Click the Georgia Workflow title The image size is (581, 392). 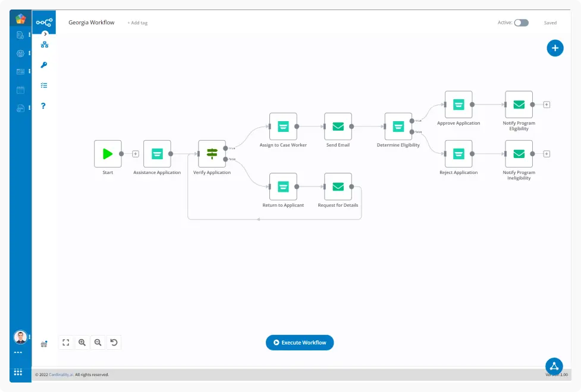coord(92,23)
